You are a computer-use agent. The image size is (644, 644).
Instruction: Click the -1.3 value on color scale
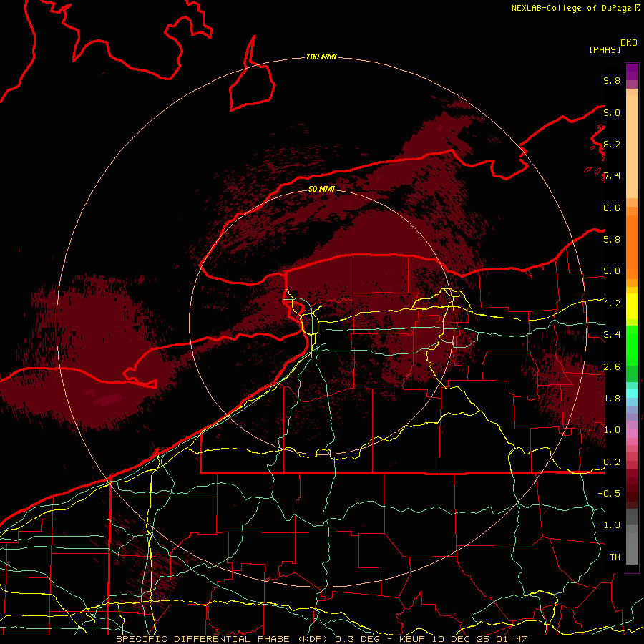(609, 525)
